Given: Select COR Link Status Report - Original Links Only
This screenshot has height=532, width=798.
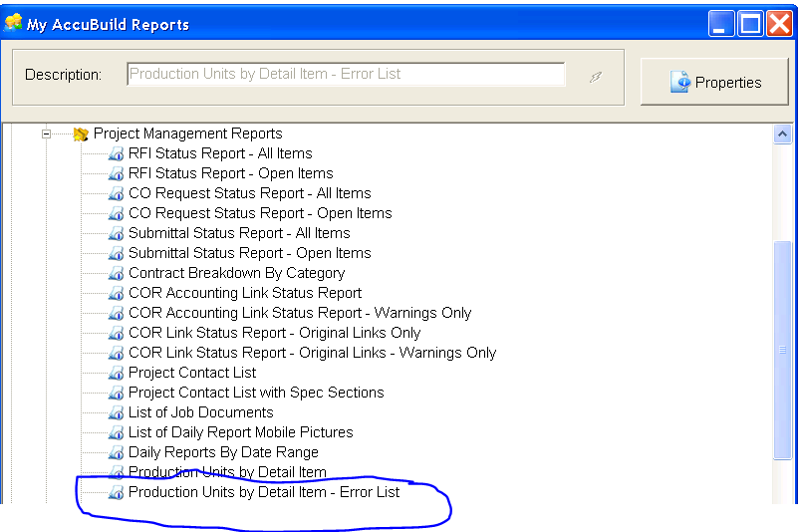Looking at the screenshot, I should [x=275, y=333].
